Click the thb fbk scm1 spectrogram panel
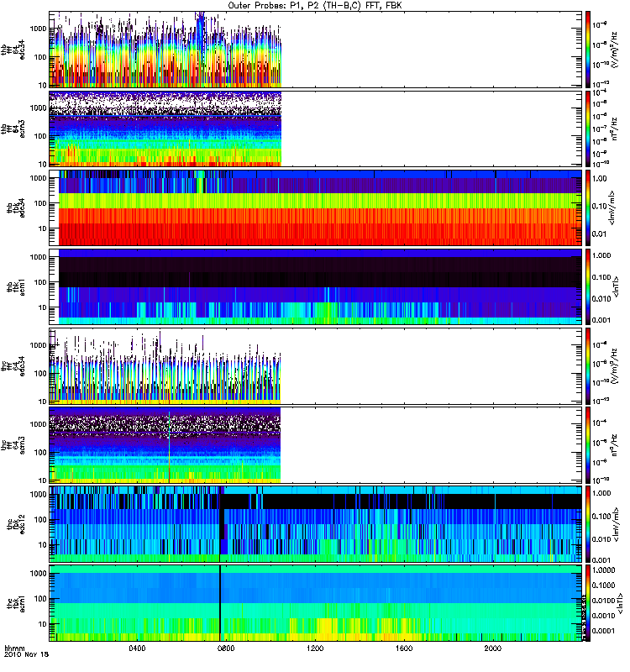 (x=316, y=287)
